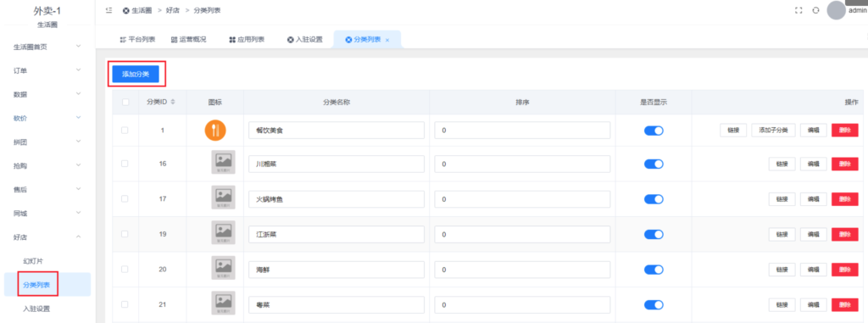
Task: Click the 餐饮美食 name input field
Action: click(337, 131)
